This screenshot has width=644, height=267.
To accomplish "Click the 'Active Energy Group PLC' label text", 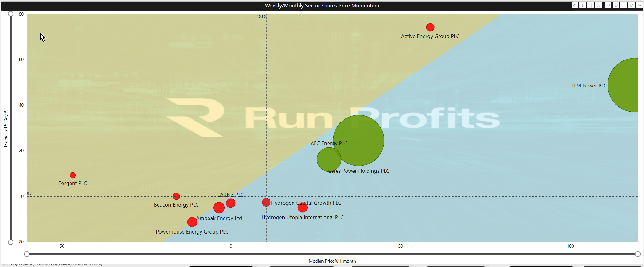I will click(430, 36).
